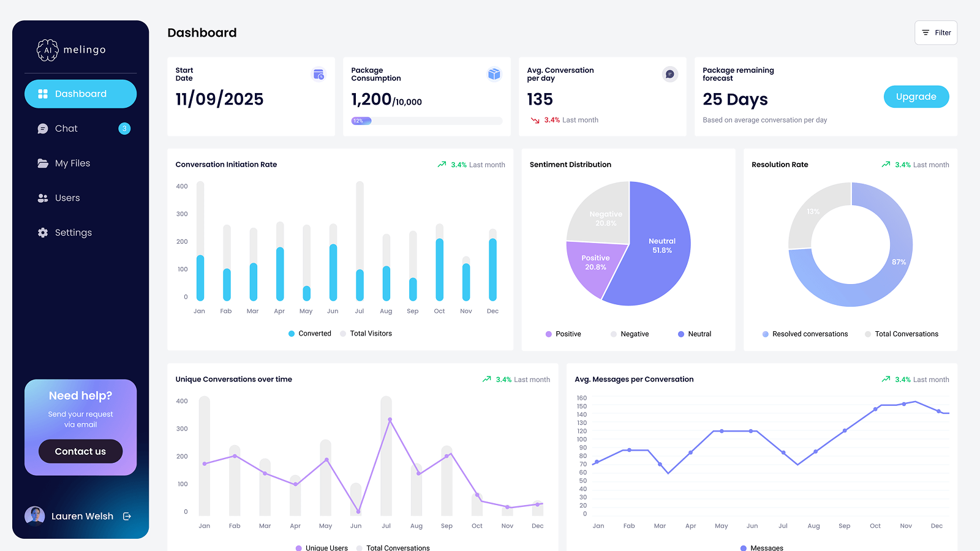Click the Users icon in sidebar
Viewport: 980px width, 551px height.
(43, 198)
